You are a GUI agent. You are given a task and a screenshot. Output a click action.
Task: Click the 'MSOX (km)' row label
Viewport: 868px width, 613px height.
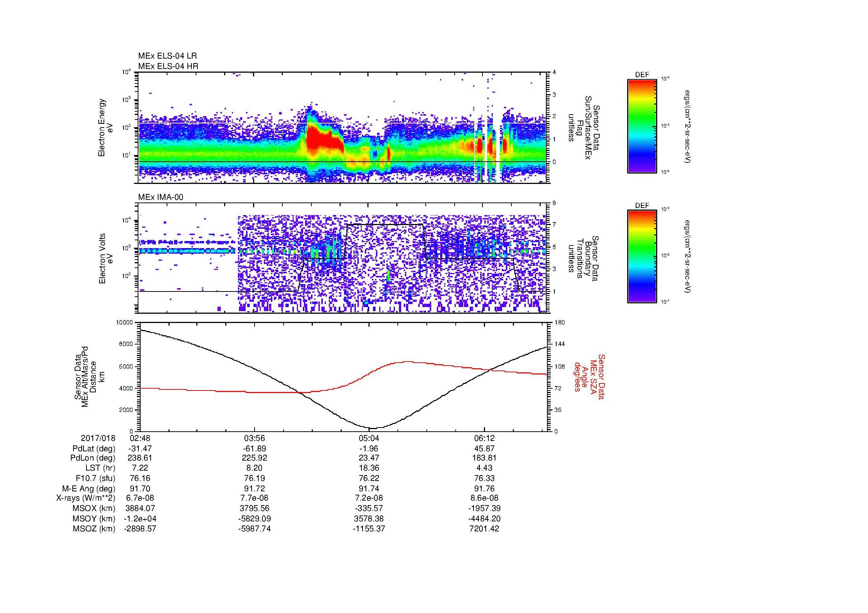[x=94, y=508]
